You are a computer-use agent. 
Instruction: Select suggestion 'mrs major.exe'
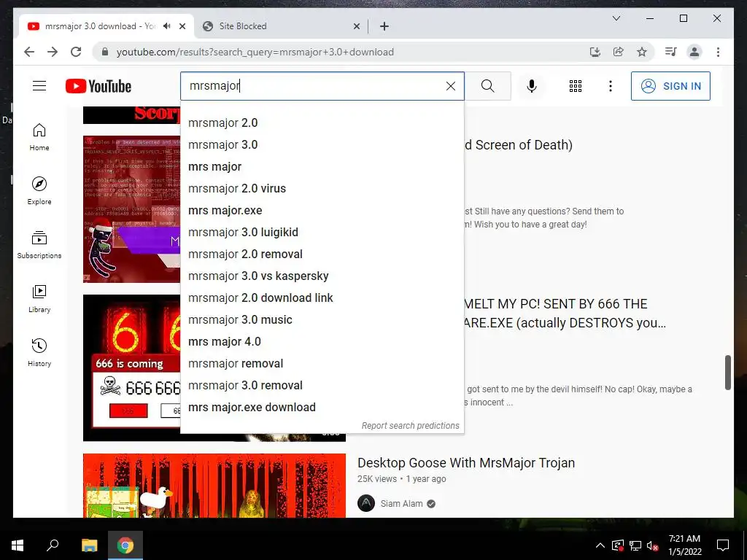pos(322,211)
